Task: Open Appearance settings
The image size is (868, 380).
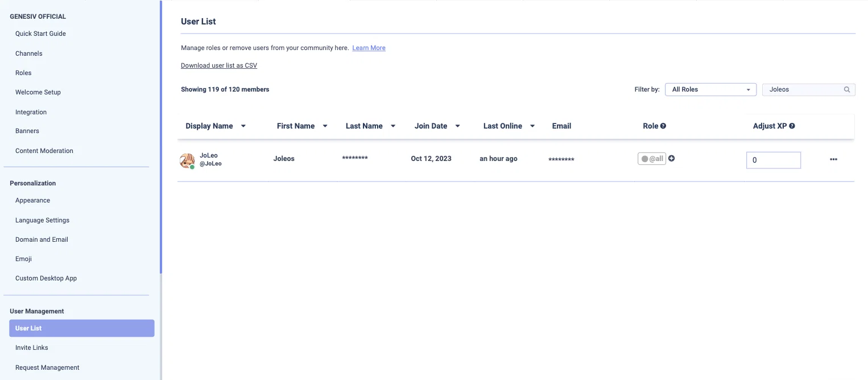Action: [32, 200]
